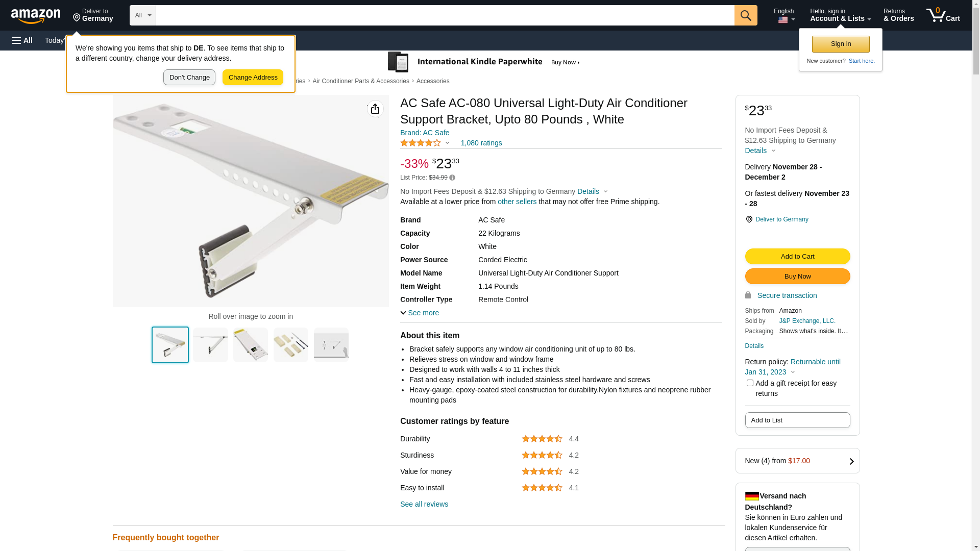
Task: Open Returns & Orders
Action: tap(898, 15)
